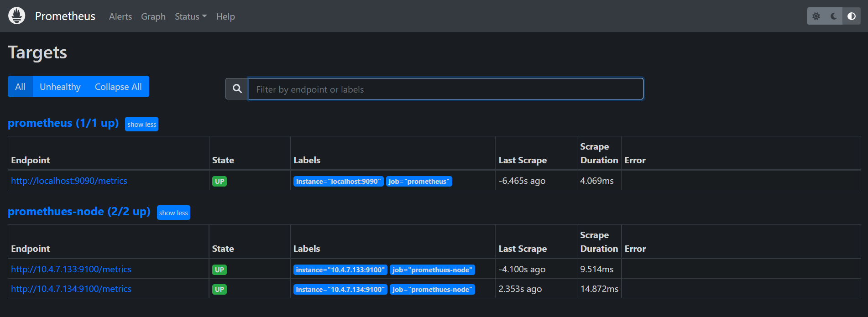Open the Status dropdown menu

[191, 16]
